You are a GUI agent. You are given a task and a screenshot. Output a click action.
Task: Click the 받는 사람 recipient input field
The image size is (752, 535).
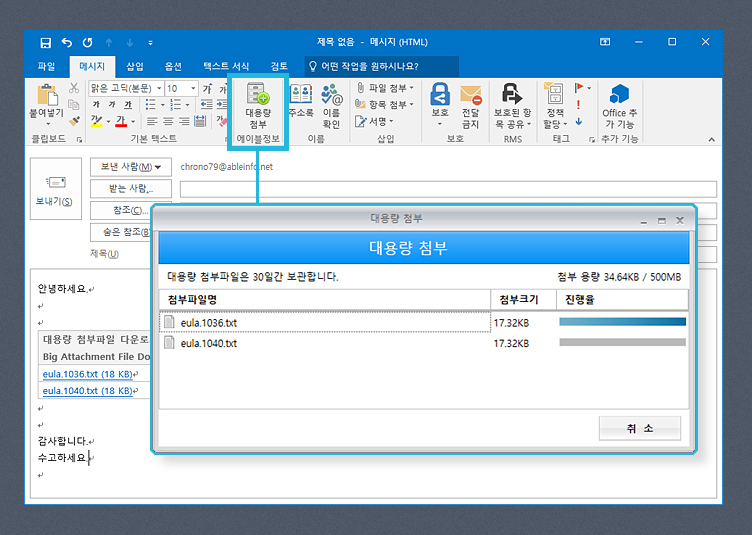coord(447,189)
